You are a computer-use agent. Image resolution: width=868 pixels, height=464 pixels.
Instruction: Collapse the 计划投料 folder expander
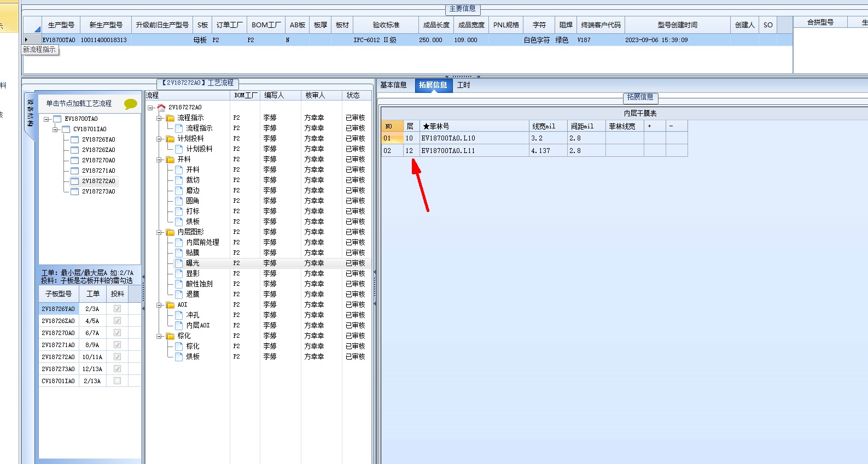point(159,139)
